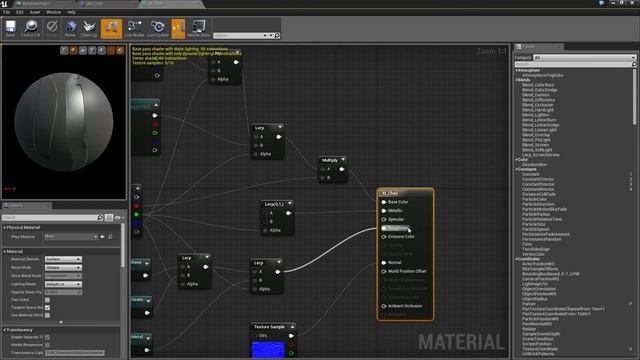Click the Palette search magnifier icon

pyautogui.click(x=634, y=64)
